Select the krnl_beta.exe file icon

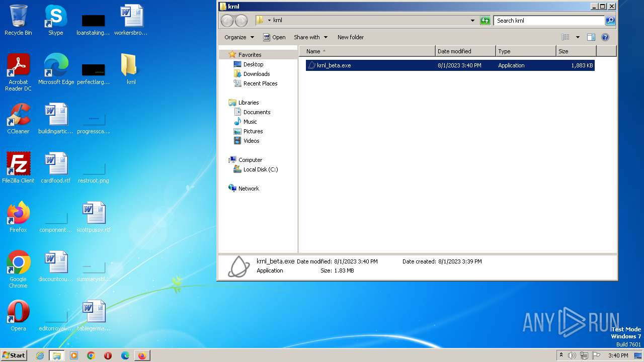(x=312, y=65)
